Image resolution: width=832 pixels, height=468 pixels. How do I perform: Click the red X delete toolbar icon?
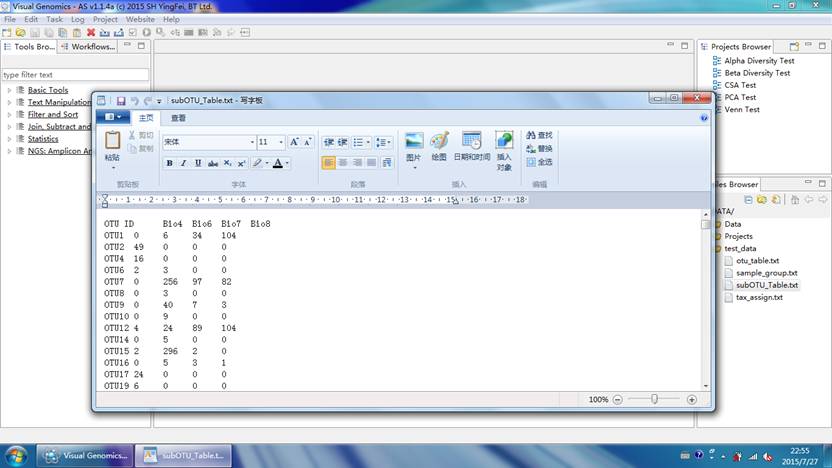click(91, 33)
